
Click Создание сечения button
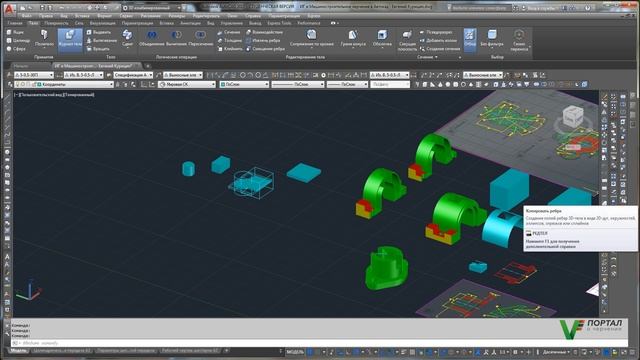point(440,49)
